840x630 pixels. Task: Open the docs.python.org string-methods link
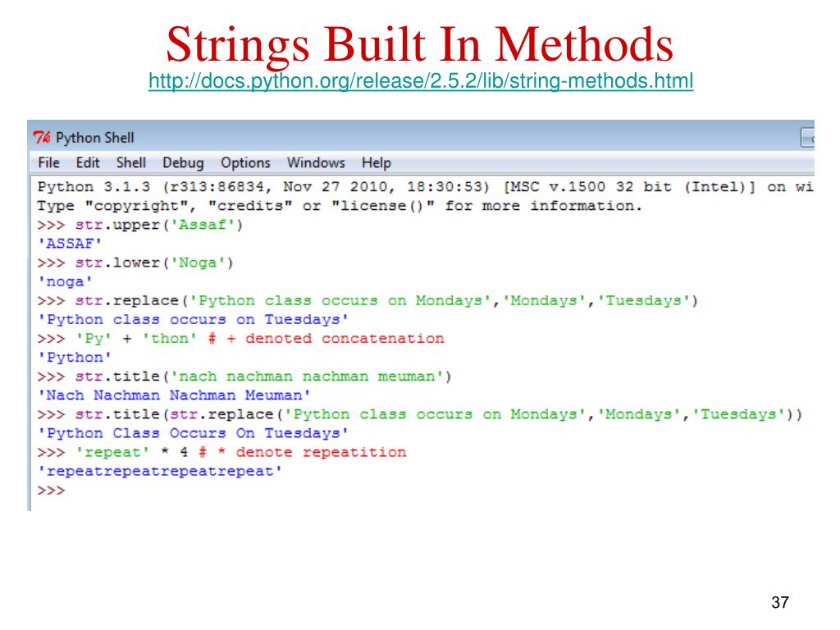[x=421, y=81]
